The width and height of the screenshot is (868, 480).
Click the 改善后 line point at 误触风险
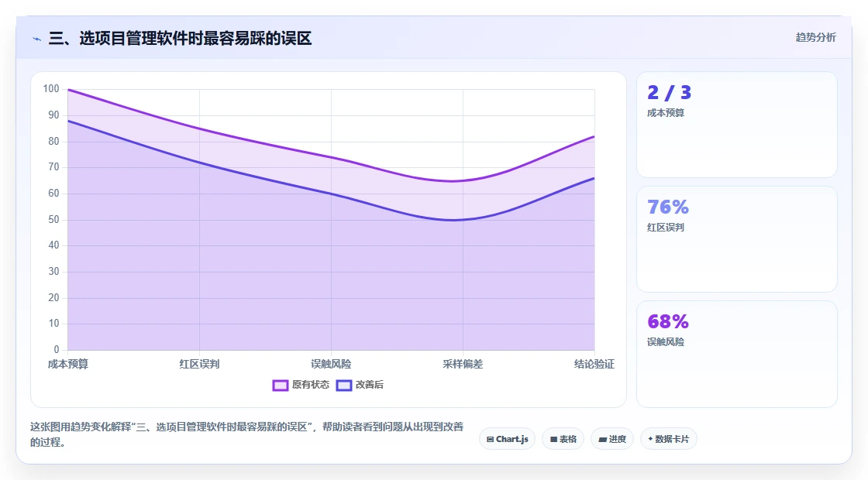pos(331,194)
